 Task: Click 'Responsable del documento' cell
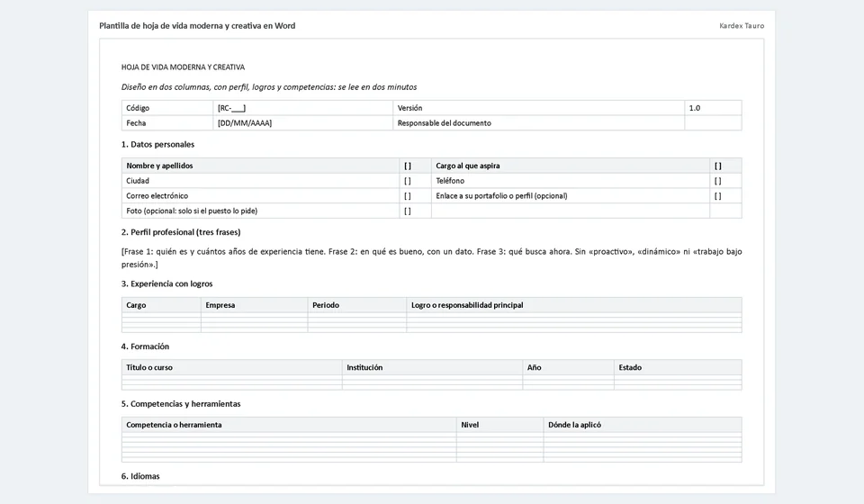tap(538, 122)
